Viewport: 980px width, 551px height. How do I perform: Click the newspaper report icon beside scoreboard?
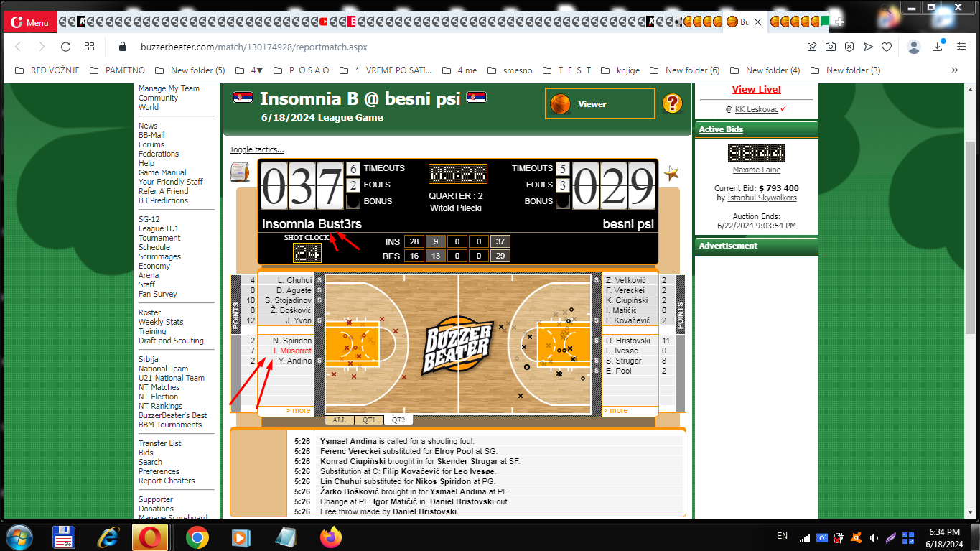tap(239, 172)
